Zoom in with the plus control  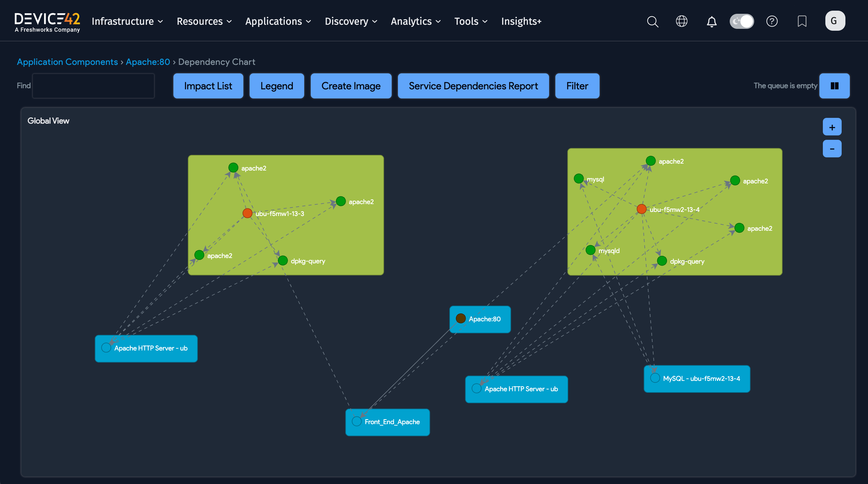point(832,127)
